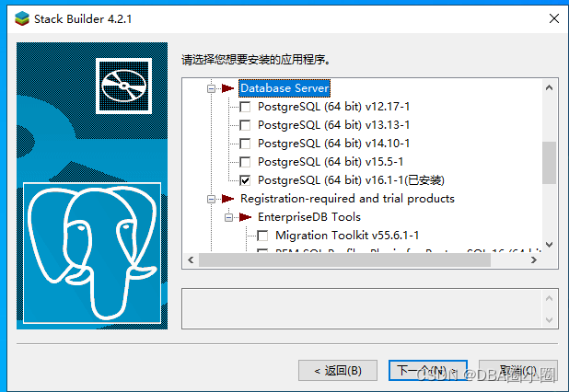This screenshot has height=392, width=569.
Task: Click the Database Server red arrow icon
Action: 227,88
